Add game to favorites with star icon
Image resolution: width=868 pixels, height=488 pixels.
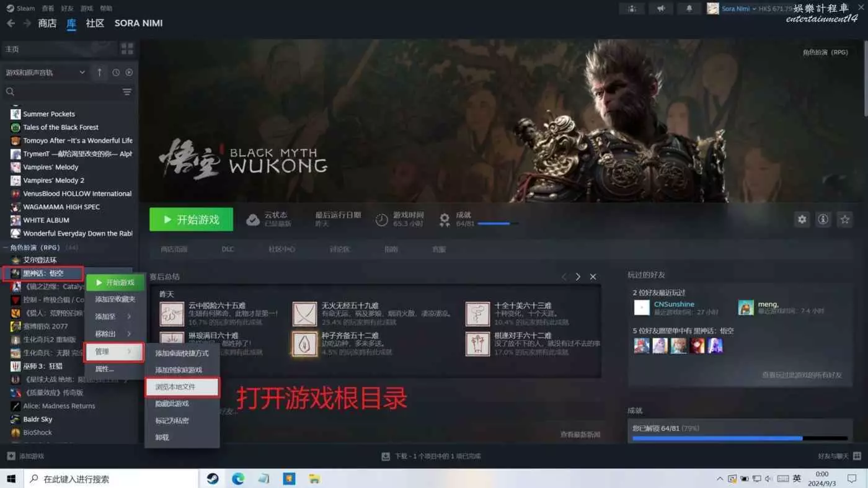844,220
